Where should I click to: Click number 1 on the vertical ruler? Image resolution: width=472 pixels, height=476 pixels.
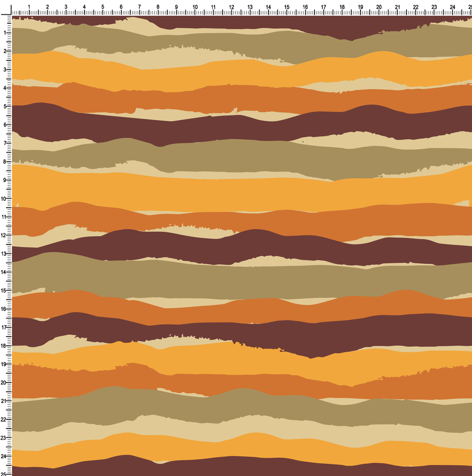point(5,33)
